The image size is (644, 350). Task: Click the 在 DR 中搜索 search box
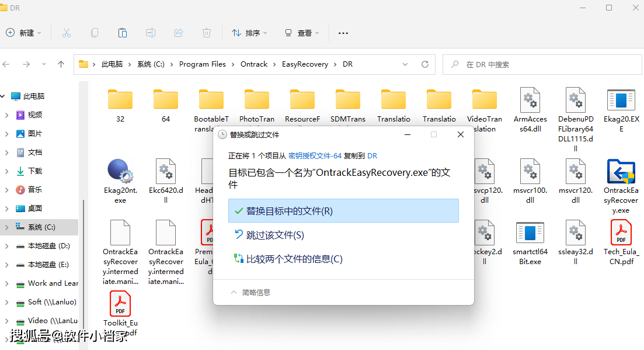click(542, 64)
